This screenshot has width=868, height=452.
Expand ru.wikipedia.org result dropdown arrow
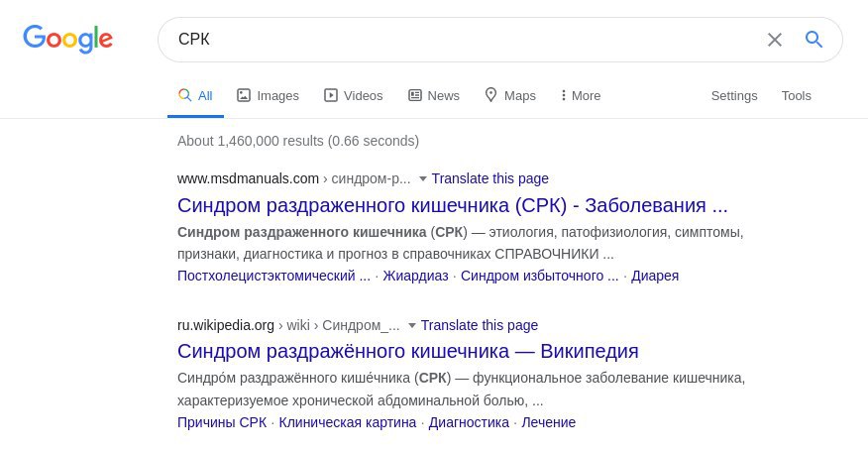click(412, 325)
